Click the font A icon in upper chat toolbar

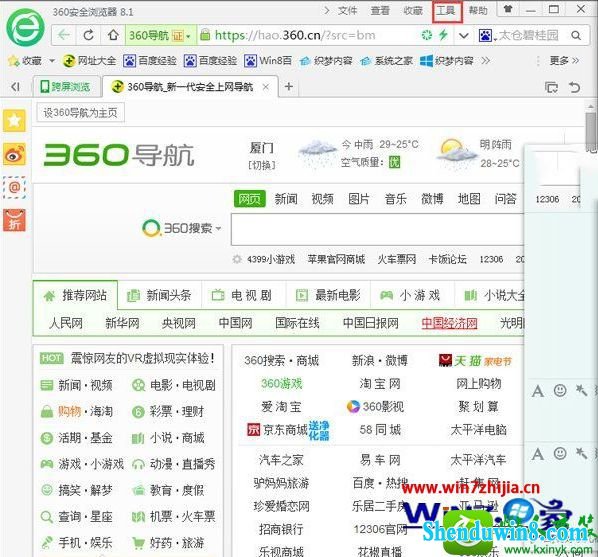(x=538, y=391)
